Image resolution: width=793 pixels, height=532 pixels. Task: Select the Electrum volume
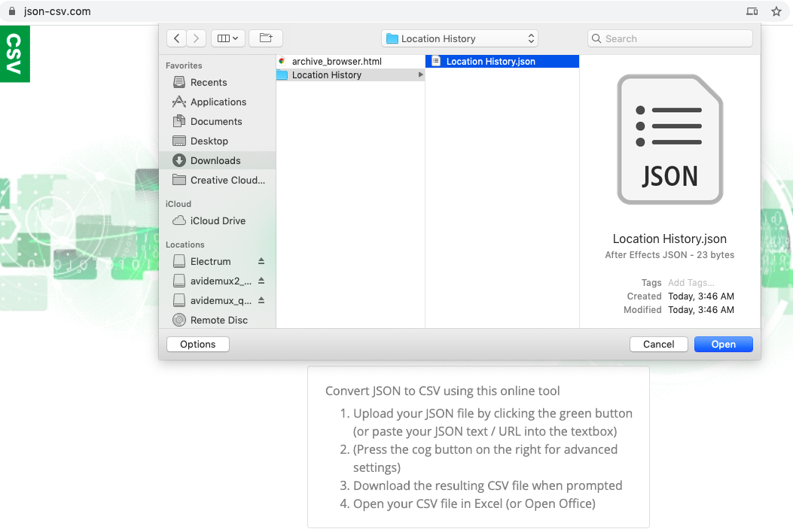coord(210,262)
